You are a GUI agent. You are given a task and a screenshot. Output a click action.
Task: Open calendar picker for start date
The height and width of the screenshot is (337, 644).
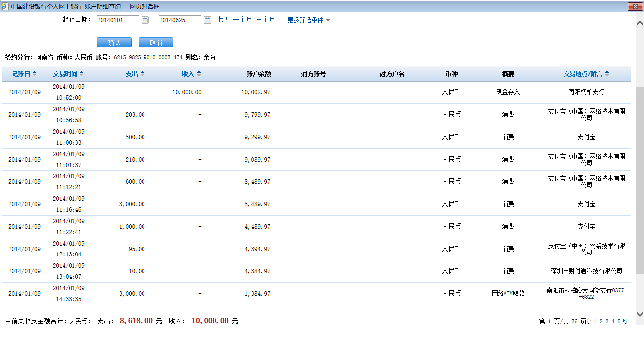145,20
